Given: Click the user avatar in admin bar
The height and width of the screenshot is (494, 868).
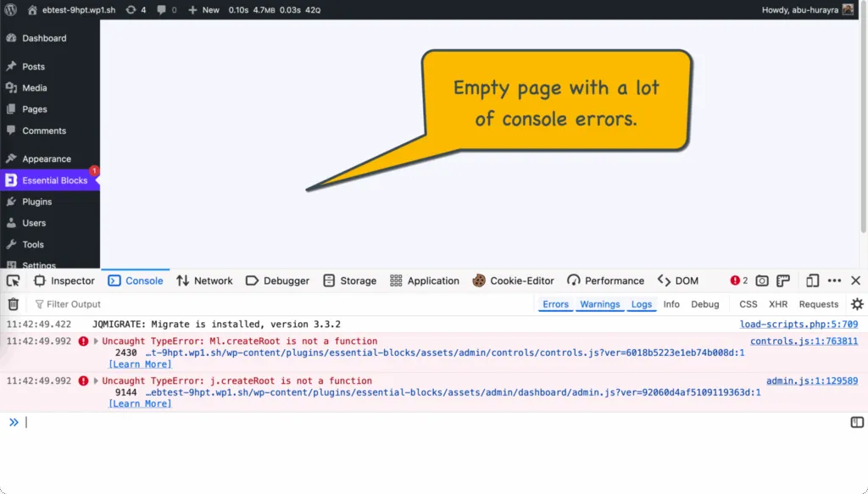Looking at the screenshot, I should (x=848, y=9).
